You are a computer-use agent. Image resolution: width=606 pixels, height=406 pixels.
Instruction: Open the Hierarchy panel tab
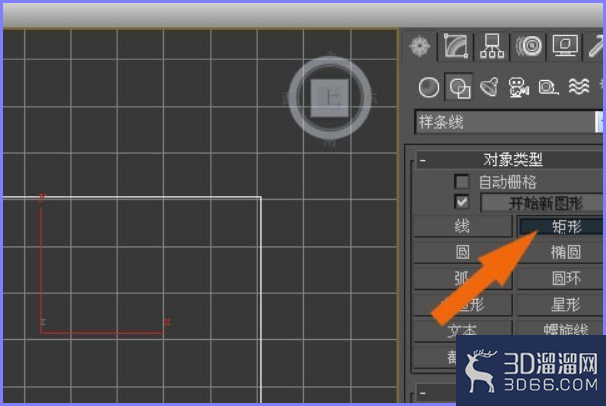492,46
